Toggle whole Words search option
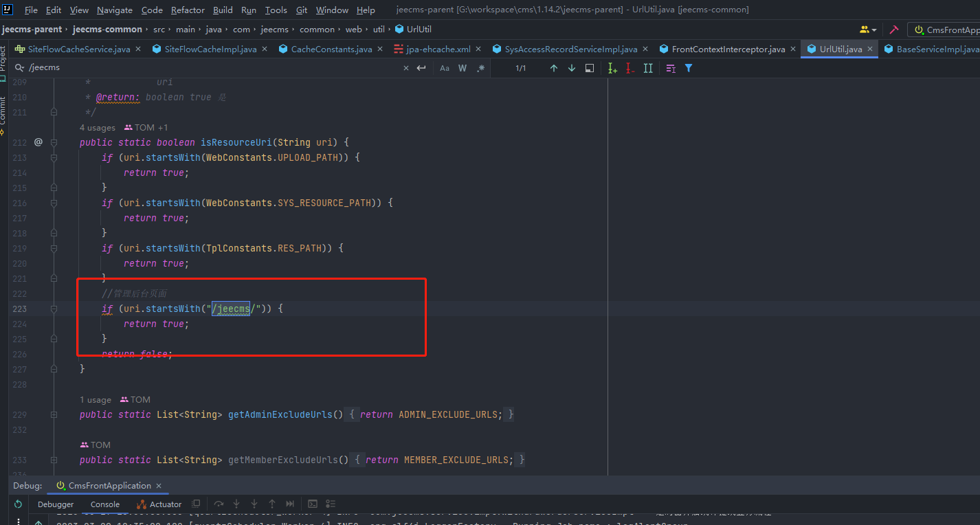 (463, 68)
